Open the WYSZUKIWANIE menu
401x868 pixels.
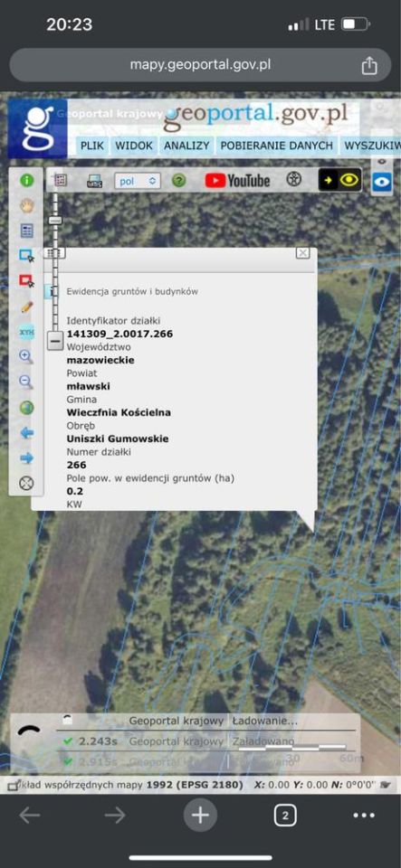pyautogui.click(x=370, y=146)
